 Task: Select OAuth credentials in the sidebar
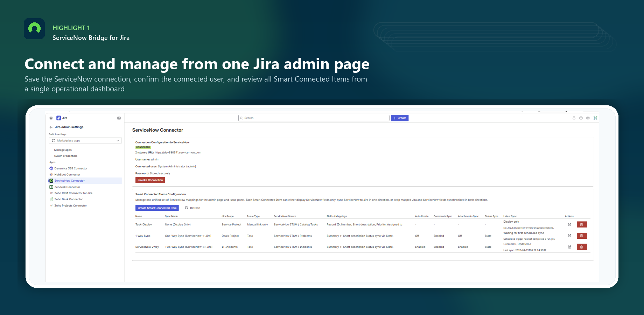[x=65, y=156]
